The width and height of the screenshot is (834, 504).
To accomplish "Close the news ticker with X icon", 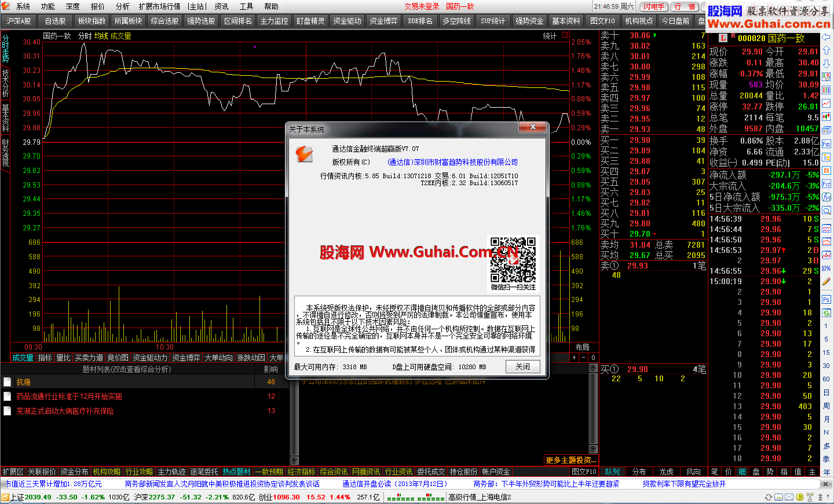I will click(825, 484).
